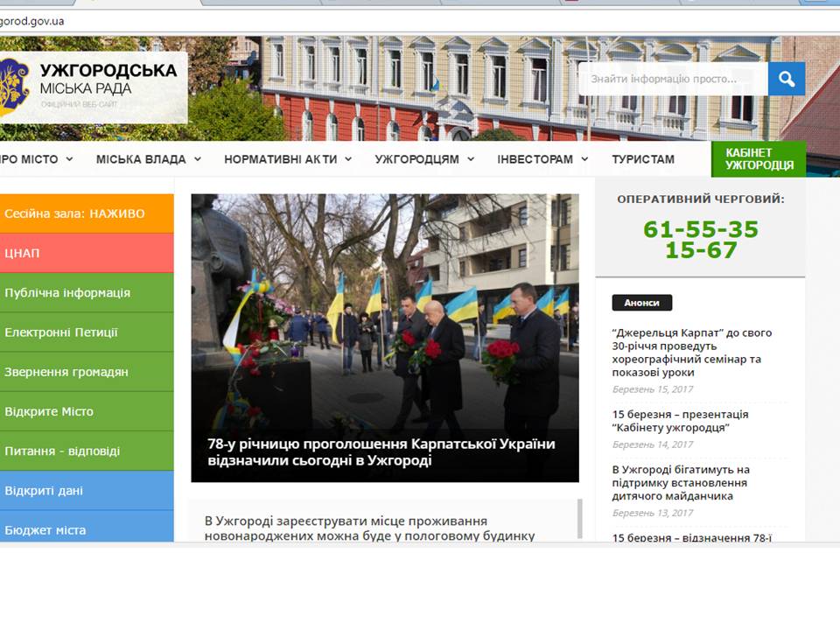Image resolution: width=840 pixels, height=630 pixels.
Task: Read the 'Джерельця Карпат' announcement
Action: pos(691,352)
